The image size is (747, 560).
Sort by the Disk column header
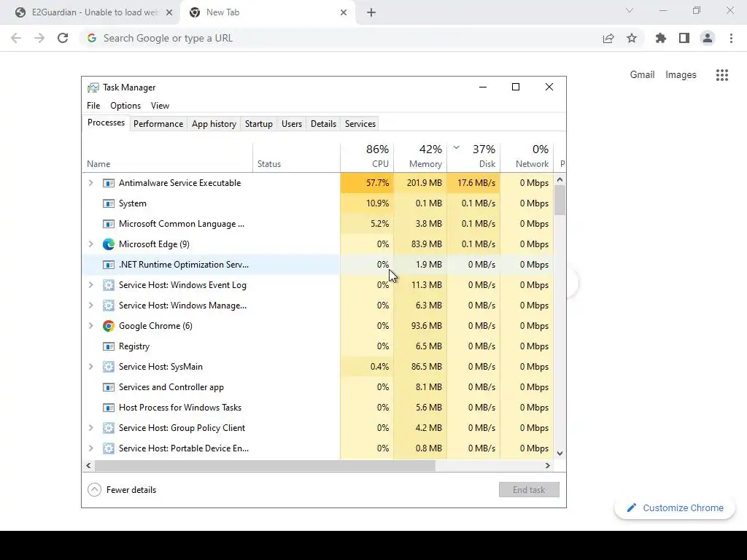473,157
